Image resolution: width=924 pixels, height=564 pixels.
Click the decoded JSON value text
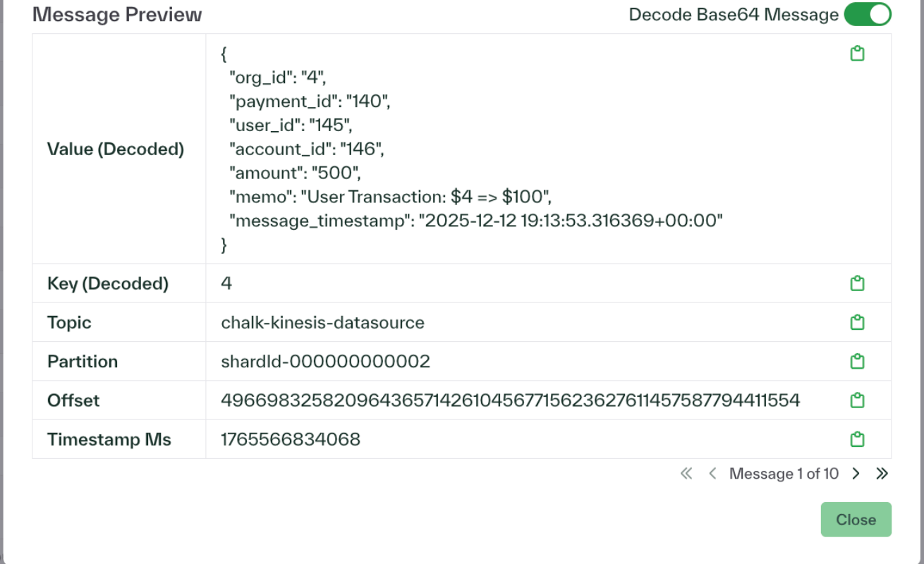point(466,149)
